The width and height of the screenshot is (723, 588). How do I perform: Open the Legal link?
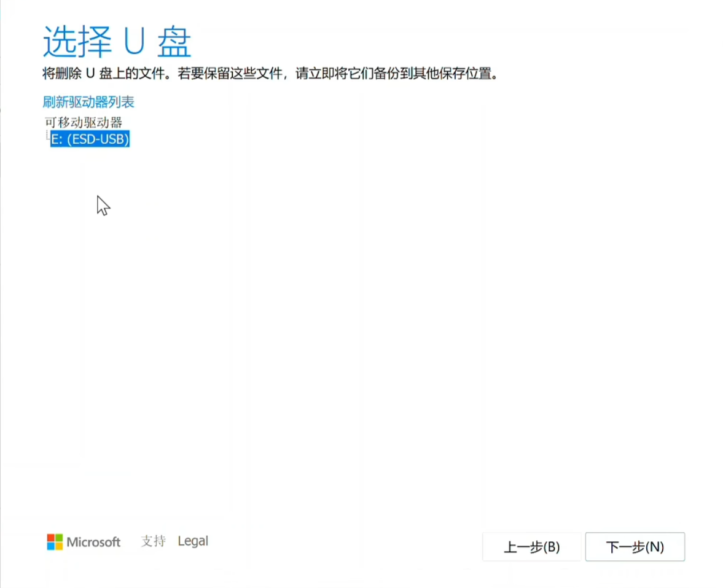click(x=193, y=541)
